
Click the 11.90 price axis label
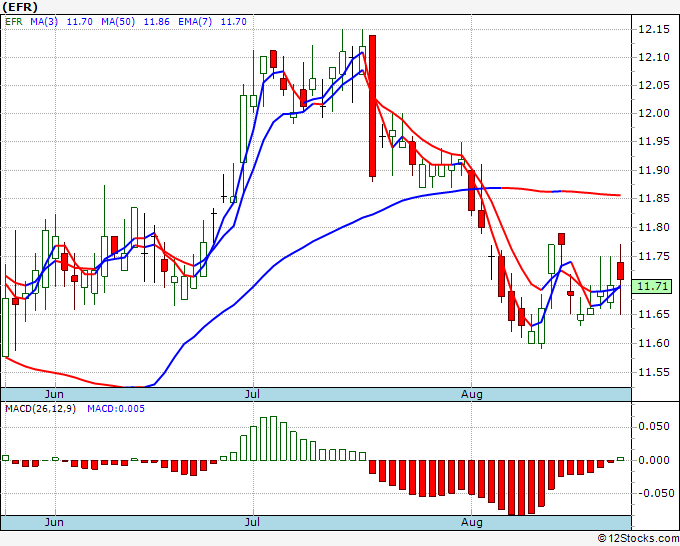pos(654,170)
